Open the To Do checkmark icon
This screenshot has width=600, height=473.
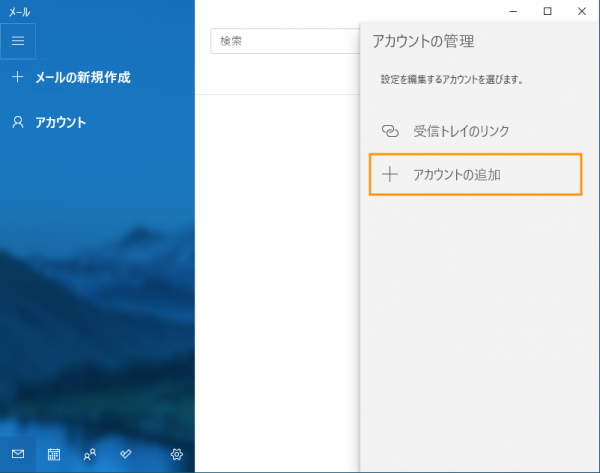[126, 454]
